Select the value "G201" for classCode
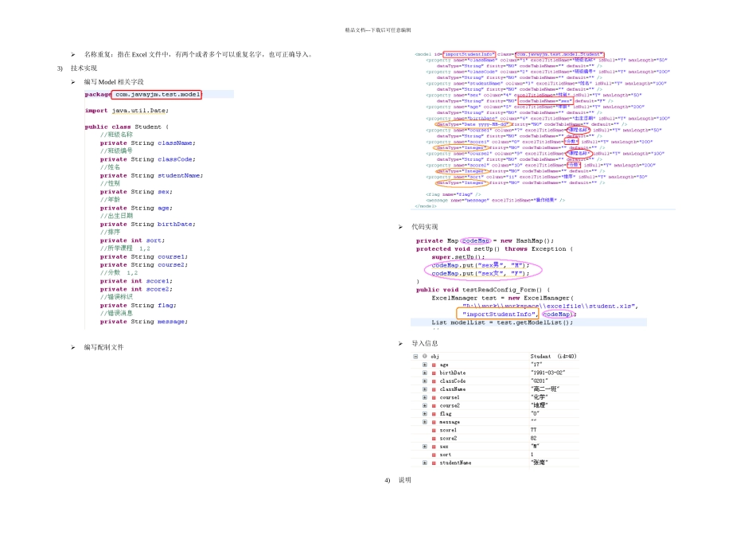This screenshot has width=756, height=535. (x=539, y=381)
